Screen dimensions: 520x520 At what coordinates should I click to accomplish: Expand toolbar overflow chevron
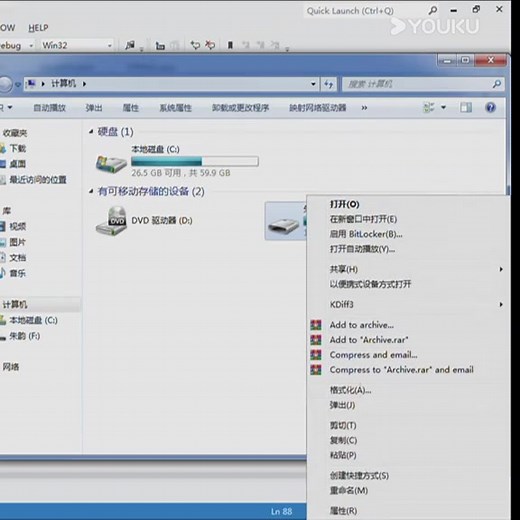[x=364, y=108]
